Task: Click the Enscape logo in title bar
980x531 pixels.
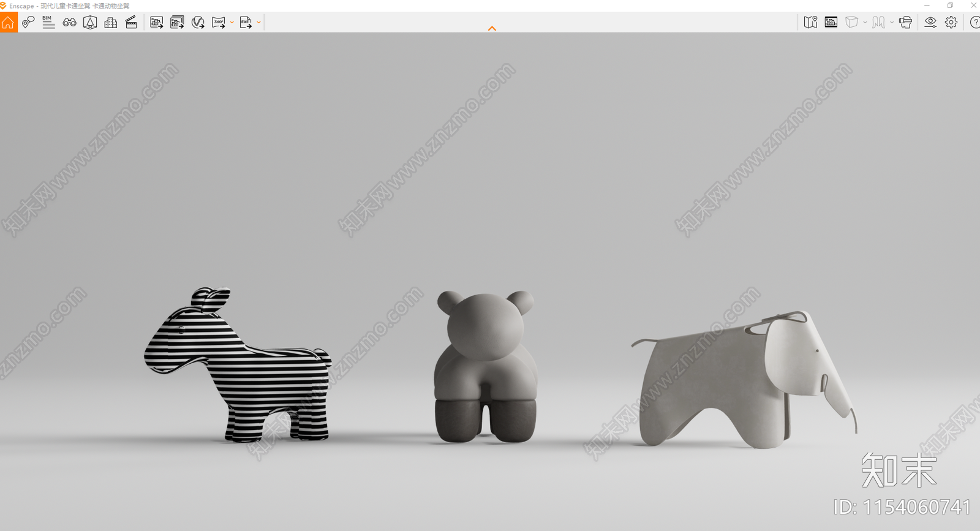Action: tap(3, 6)
